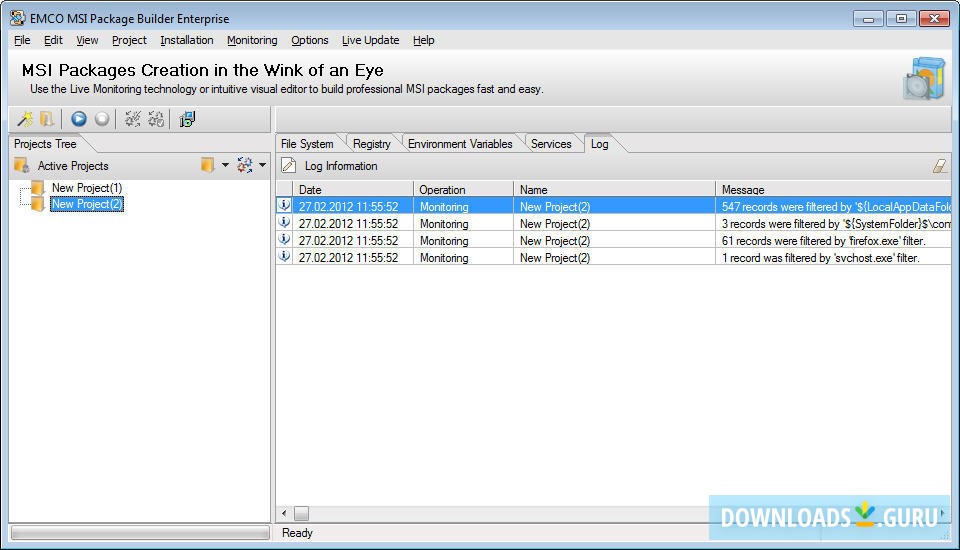This screenshot has height=550, width=960.
Task: Sort log by the Date column header
Action: 353,189
